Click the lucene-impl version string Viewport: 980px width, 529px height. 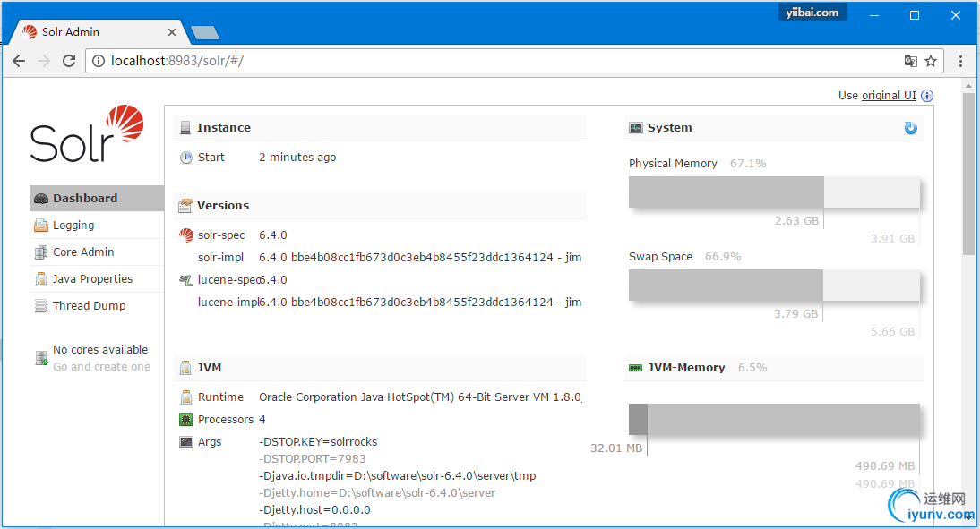point(420,303)
